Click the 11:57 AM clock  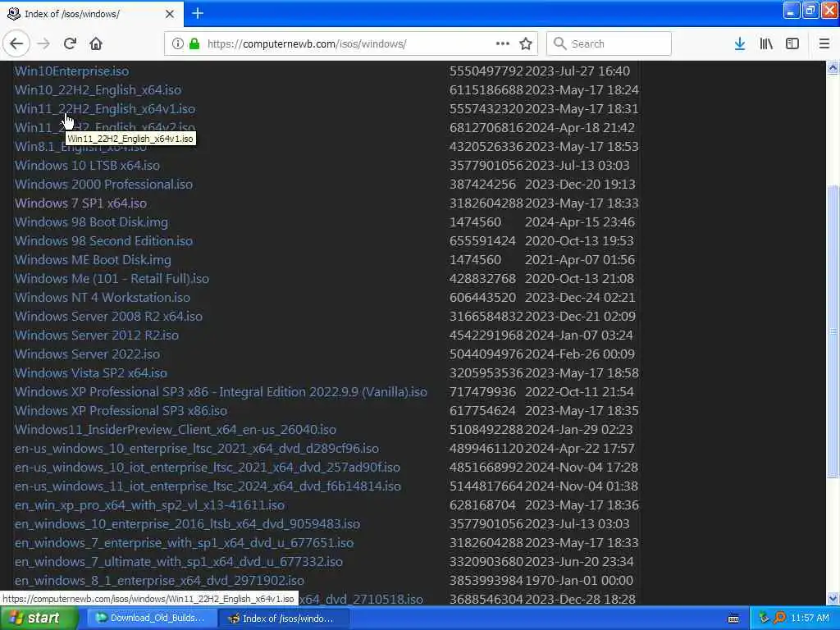810,619
